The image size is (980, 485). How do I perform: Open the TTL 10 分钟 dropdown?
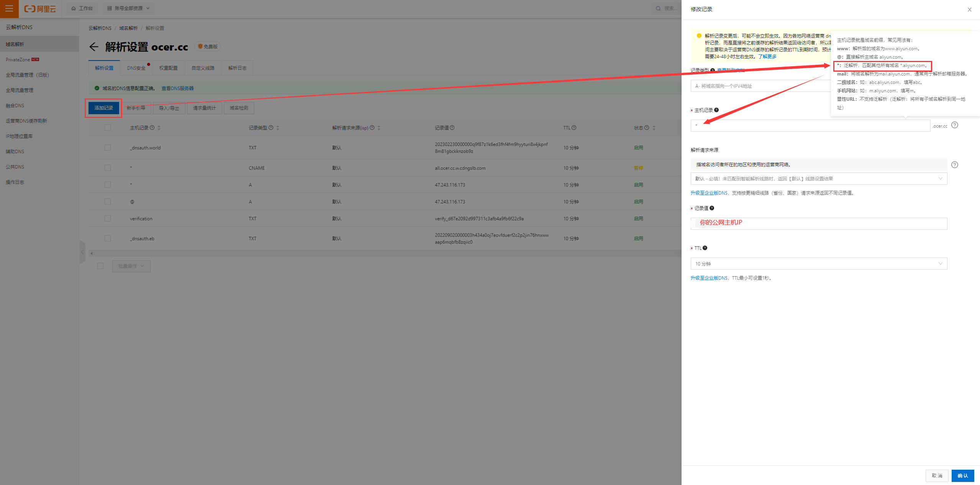[x=819, y=264]
